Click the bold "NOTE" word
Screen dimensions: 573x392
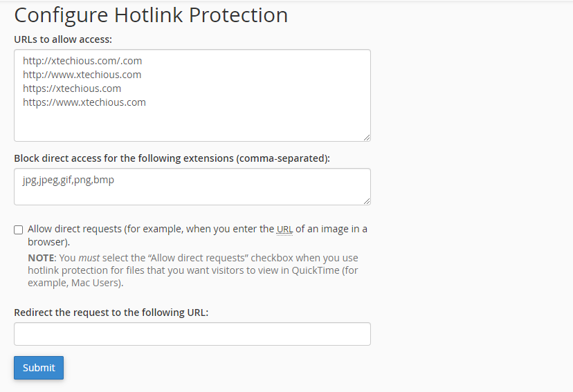(x=42, y=258)
